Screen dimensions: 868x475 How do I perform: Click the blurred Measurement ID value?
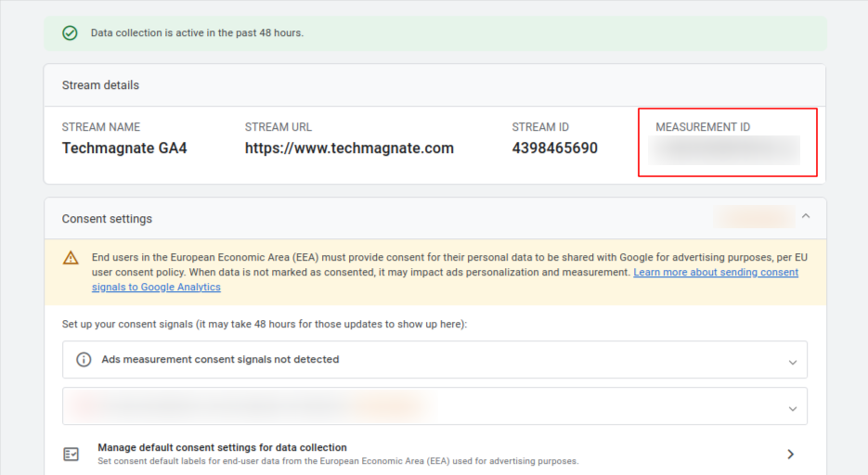click(724, 148)
